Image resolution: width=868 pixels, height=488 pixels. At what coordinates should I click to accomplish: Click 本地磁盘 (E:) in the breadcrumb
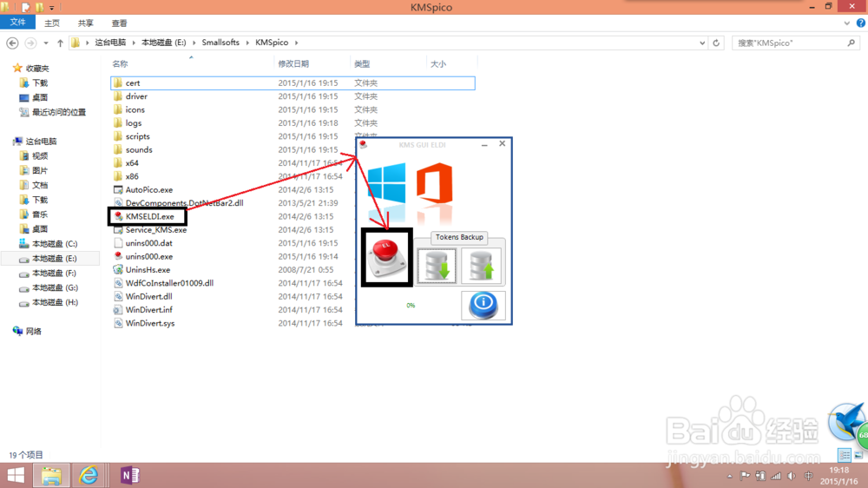pos(164,43)
